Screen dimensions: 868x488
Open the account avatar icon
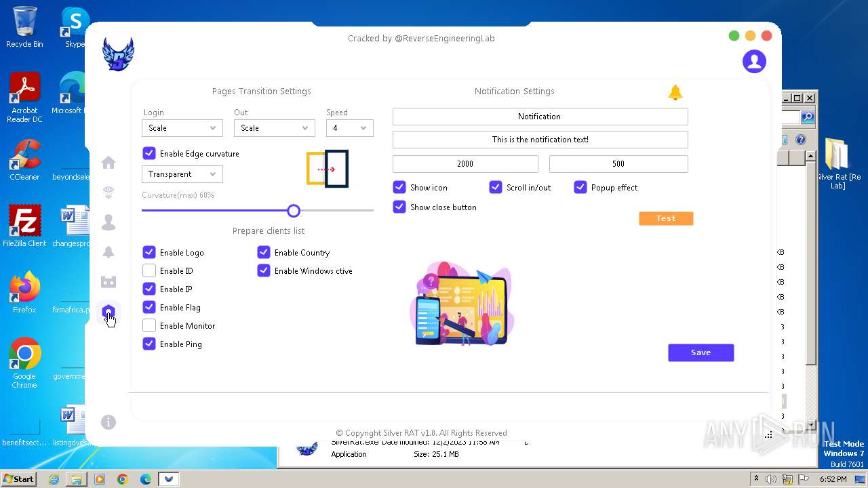tap(754, 61)
